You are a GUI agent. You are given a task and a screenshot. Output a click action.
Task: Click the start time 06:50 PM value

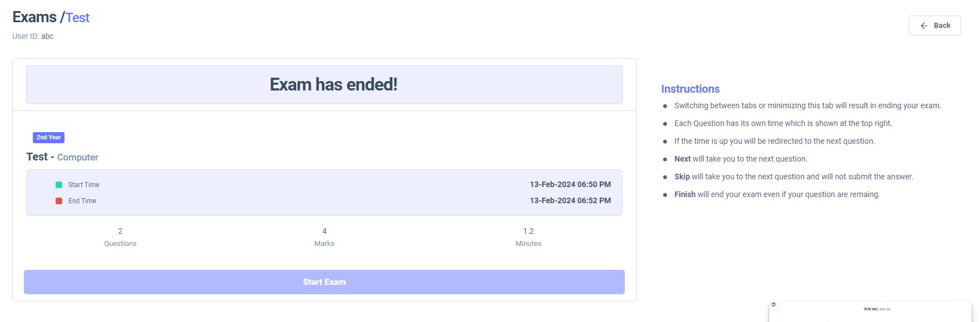(x=570, y=184)
